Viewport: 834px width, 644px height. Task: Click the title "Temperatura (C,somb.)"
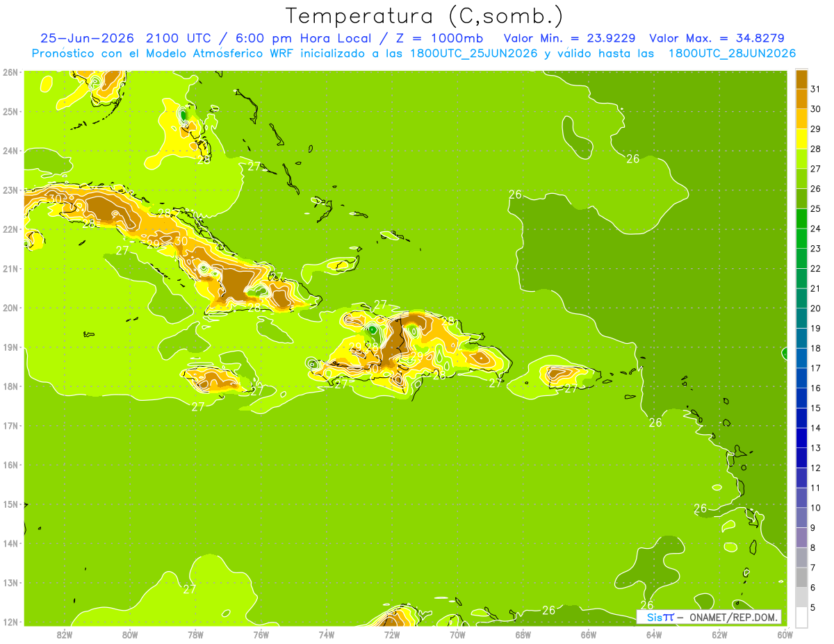pyautogui.click(x=425, y=15)
